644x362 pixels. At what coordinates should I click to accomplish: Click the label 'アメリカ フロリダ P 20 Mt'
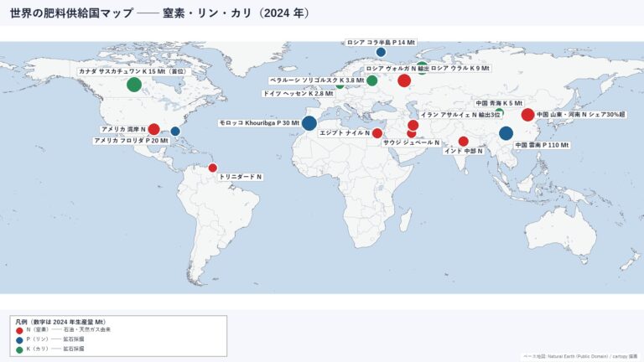pyautogui.click(x=132, y=141)
